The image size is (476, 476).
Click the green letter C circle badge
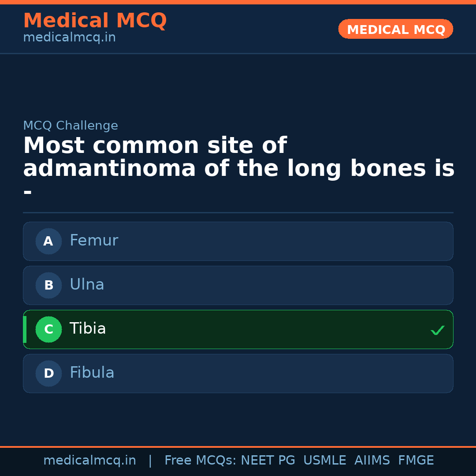coord(48,329)
